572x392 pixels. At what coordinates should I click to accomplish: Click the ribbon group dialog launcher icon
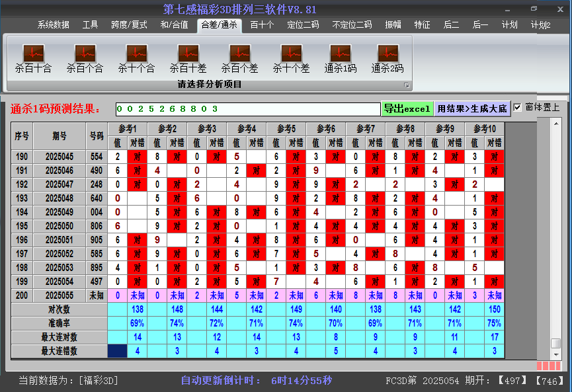click(x=407, y=85)
